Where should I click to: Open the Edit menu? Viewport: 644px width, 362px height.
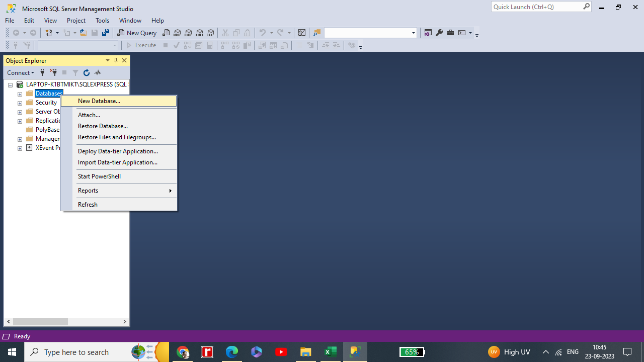point(29,21)
